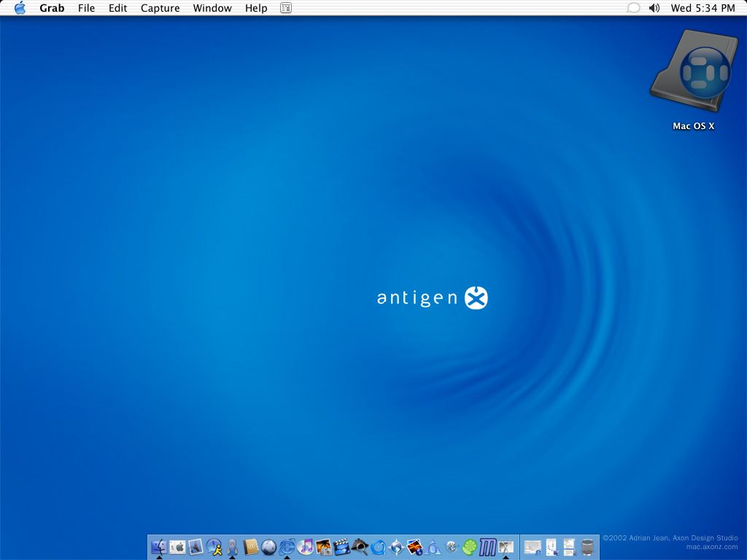Open the File menu
Screen dimensions: 747x560
[86, 8]
